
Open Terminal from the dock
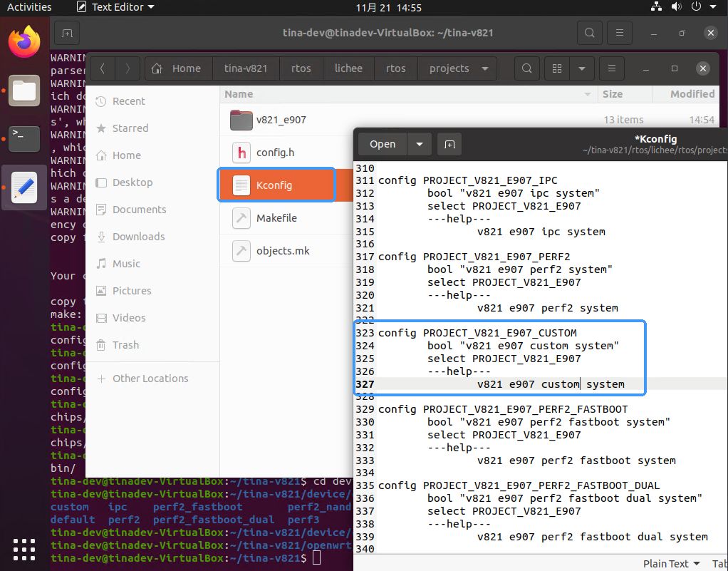click(x=24, y=137)
